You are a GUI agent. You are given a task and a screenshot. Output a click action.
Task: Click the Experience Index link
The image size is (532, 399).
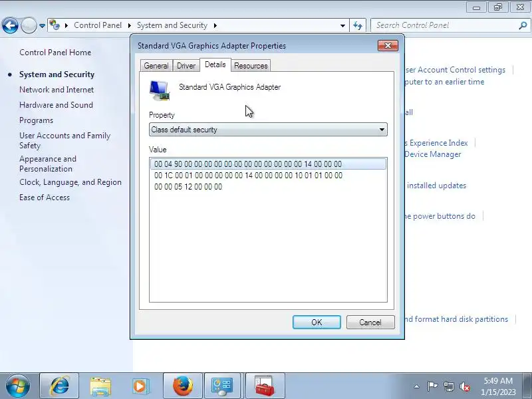pos(436,143)
